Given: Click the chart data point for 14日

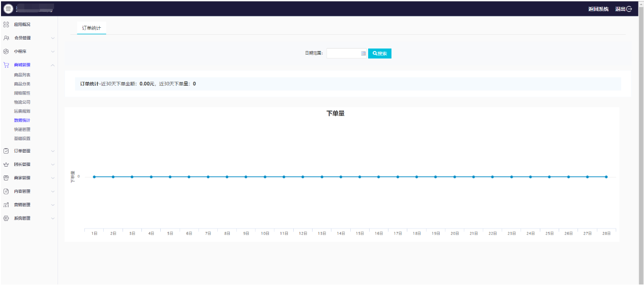Looking at the screenshot, I should (x=341, y=177).
